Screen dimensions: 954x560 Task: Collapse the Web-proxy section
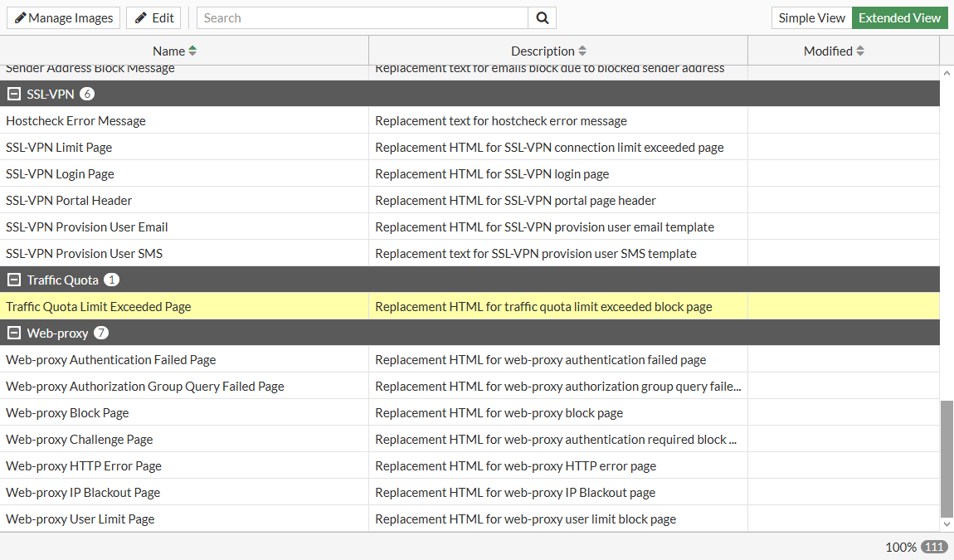(x=13, y=333)
